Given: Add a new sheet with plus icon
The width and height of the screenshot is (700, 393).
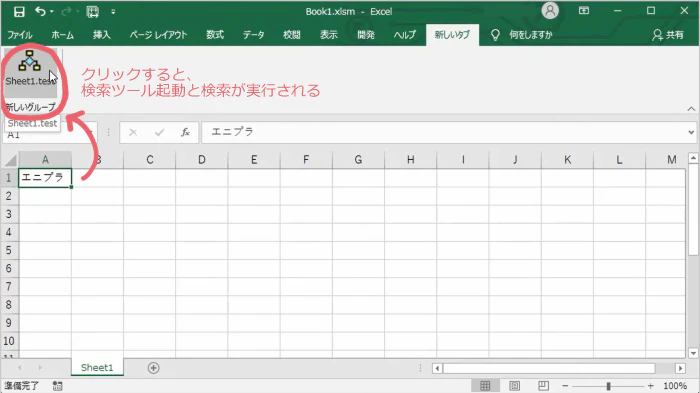Looking at the screenshot, I should click(x=153, y=368).
